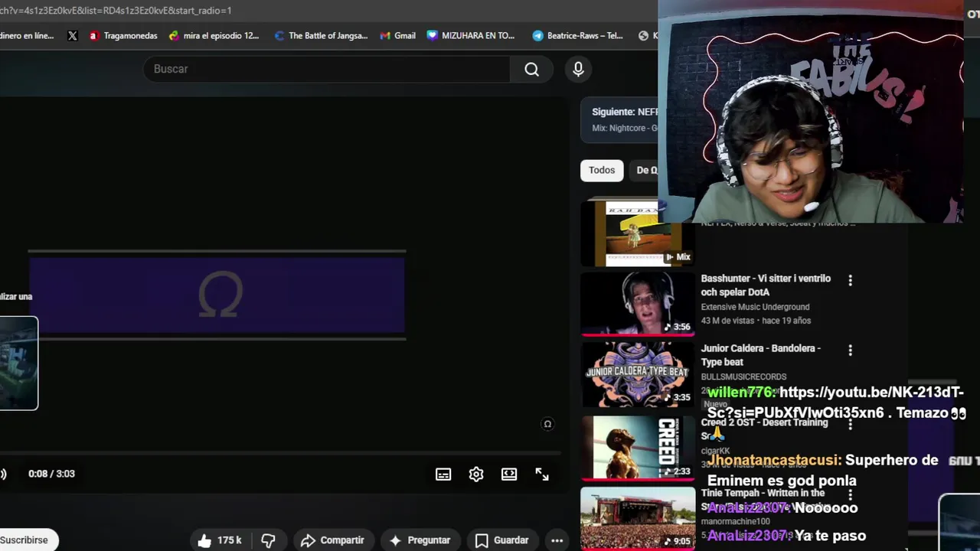Play the Creed 2 Desert Training thumbnail
The width and height of the screenshot is (980, 551).
[637, 447]
